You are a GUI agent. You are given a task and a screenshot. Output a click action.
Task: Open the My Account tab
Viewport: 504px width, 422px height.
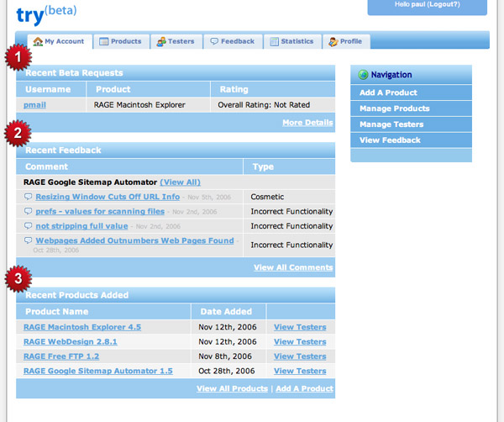[60, 41]
